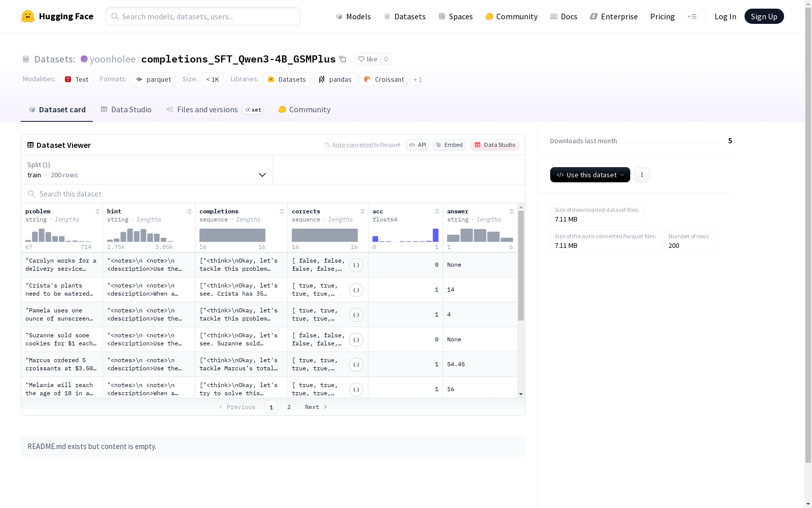
Task: Click the top search models field
Action: point(203,16)
